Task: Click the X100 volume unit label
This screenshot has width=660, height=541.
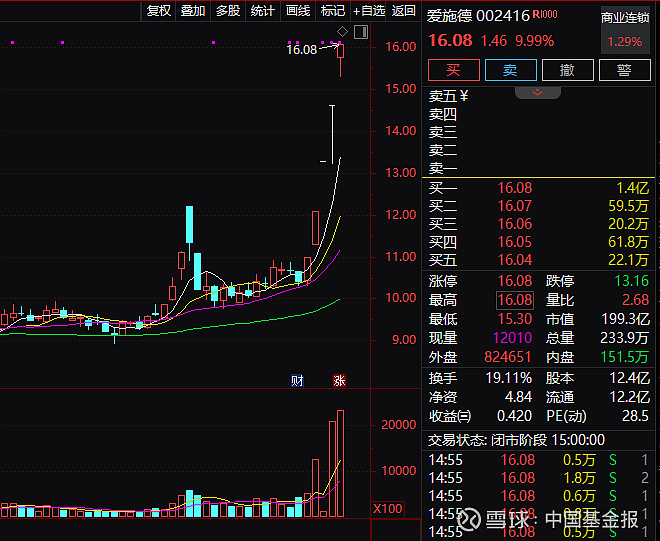Action: click(x=388, y=509)
